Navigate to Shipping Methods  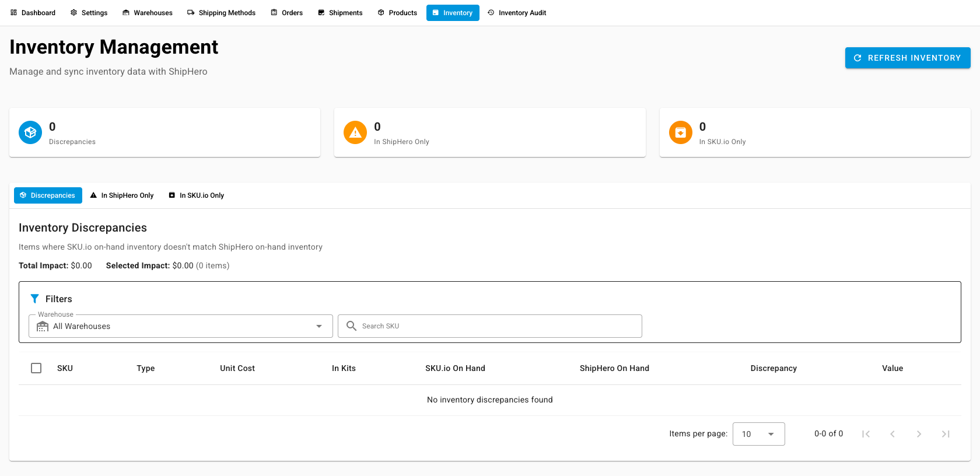pos(221,13)
